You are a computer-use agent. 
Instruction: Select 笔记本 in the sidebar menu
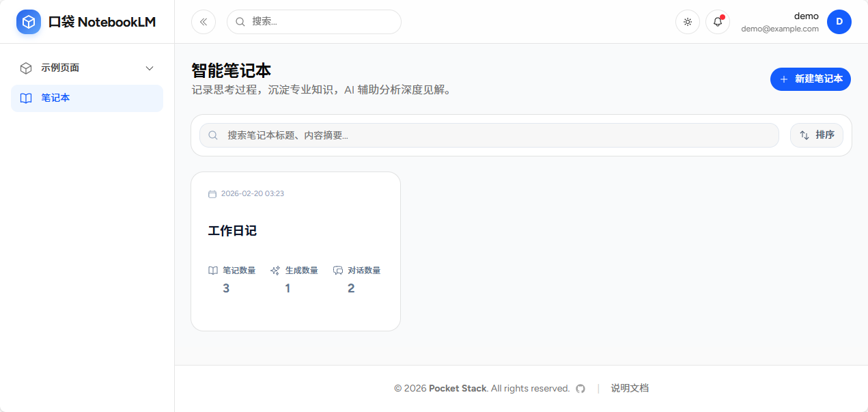[x=56, y=98]
